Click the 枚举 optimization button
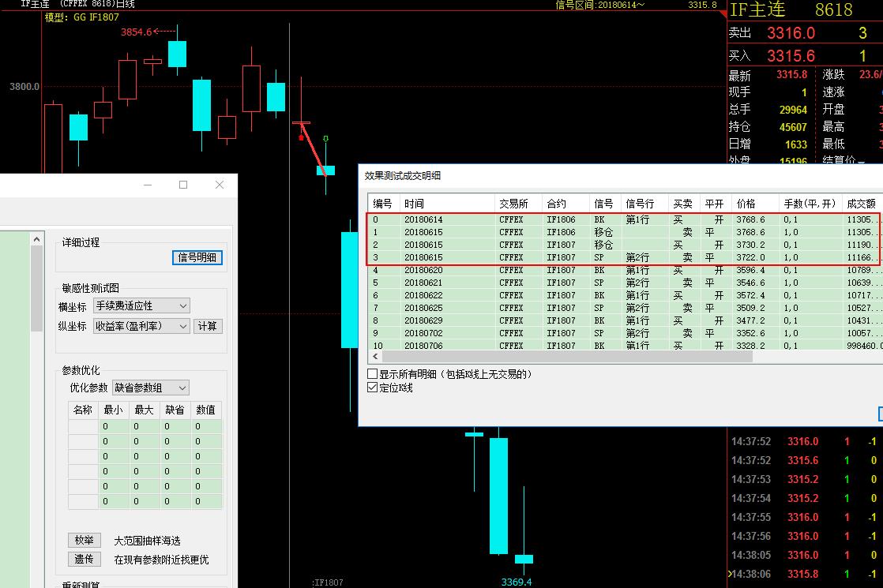 84,541
